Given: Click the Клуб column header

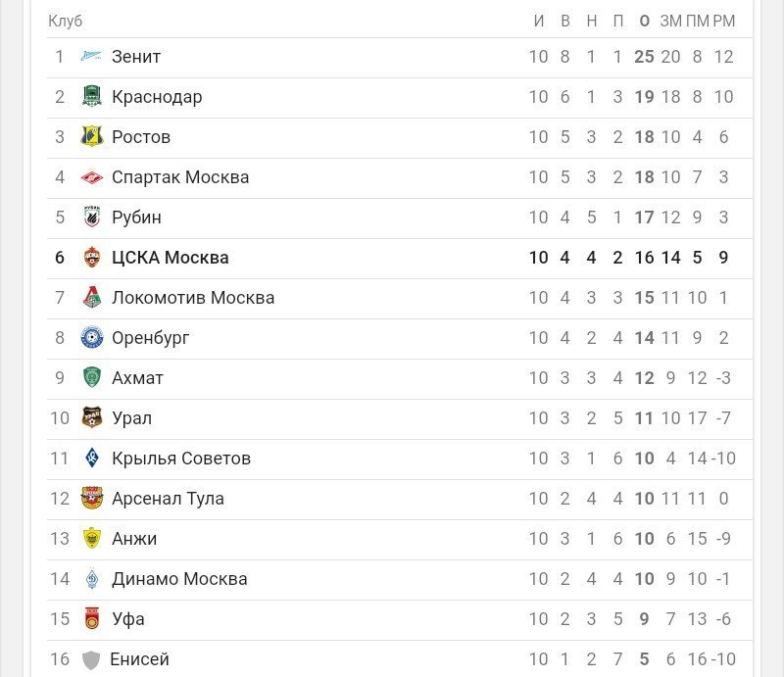Looking at the screenshot, I should [66, 21].
